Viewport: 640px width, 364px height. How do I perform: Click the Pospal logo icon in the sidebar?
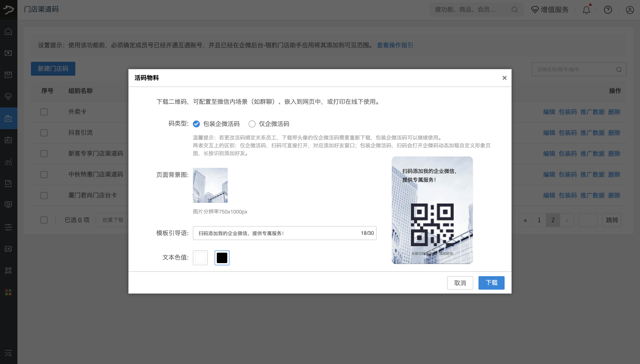point(8,10)
